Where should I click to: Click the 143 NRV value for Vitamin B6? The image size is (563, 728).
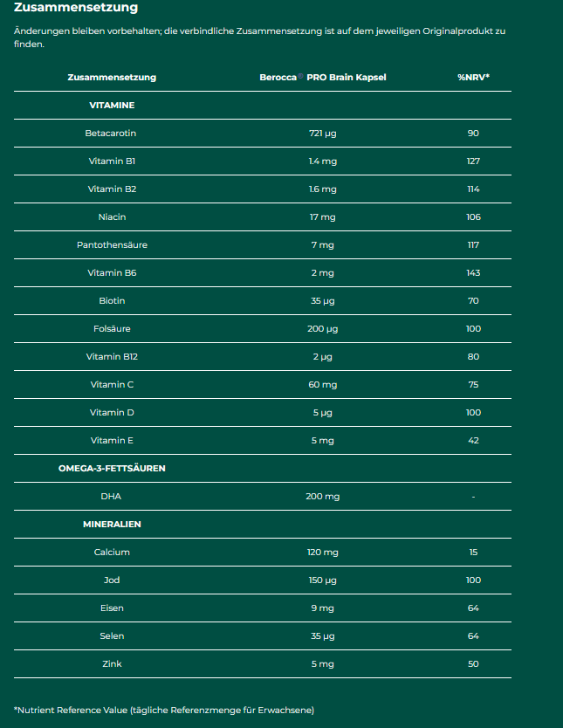pyautogui.click(x=473, y=272)
